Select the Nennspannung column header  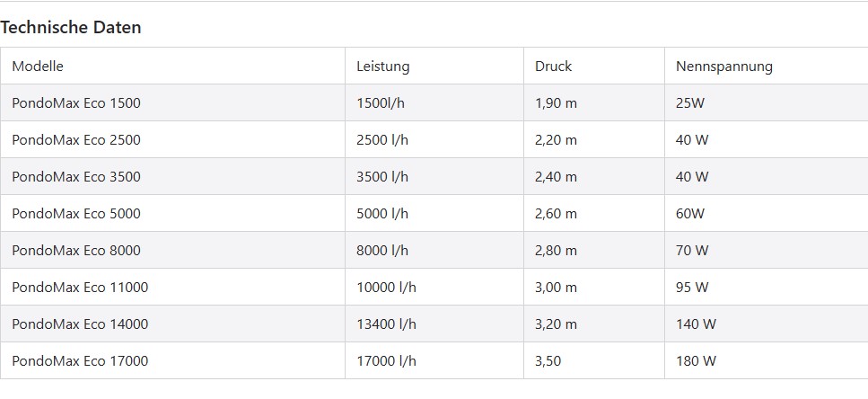point(723,66)
